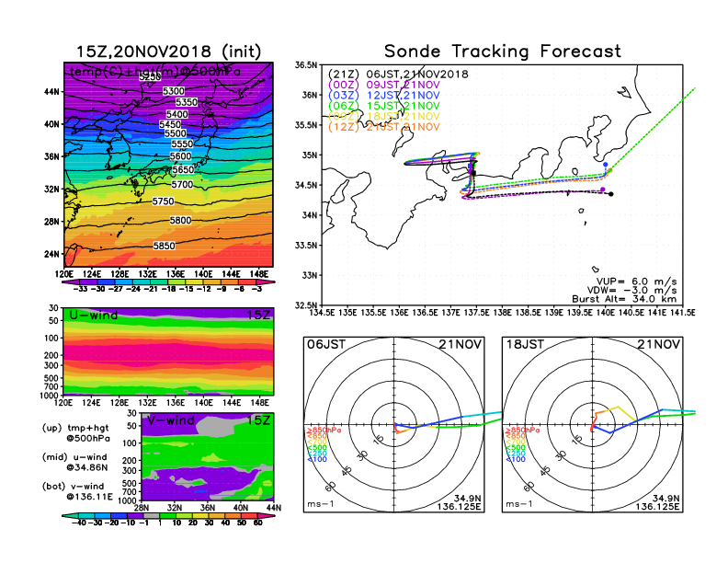
Task: Click the 'Sonde Tracking Forecast' heading
Action: pyautogui.click(x=503, y=52)
